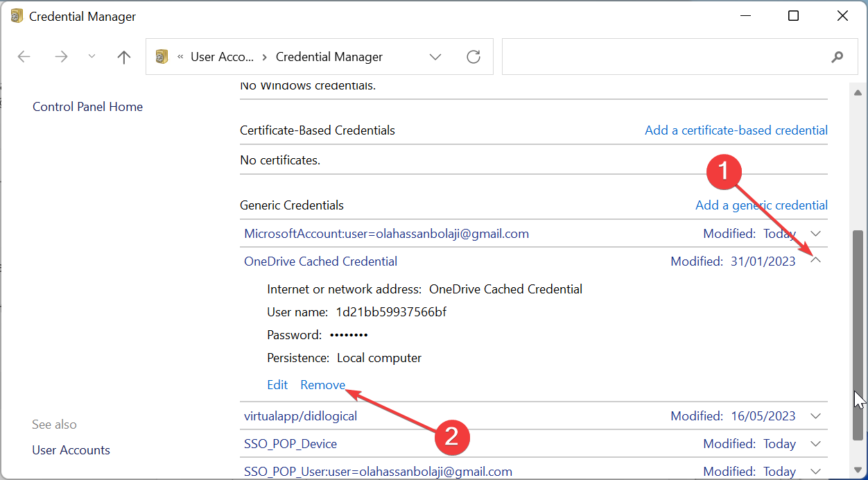Focus the Control Panel search box

679,57
